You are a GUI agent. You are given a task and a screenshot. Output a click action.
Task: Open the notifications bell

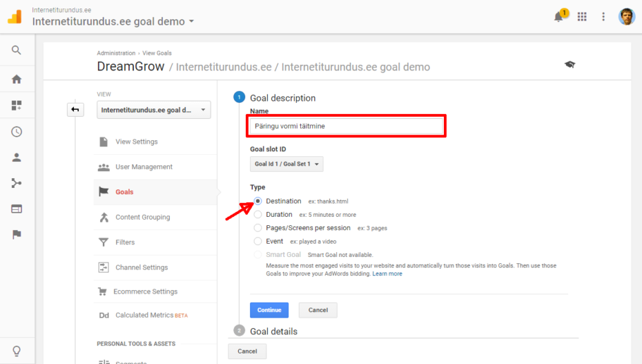558,17
